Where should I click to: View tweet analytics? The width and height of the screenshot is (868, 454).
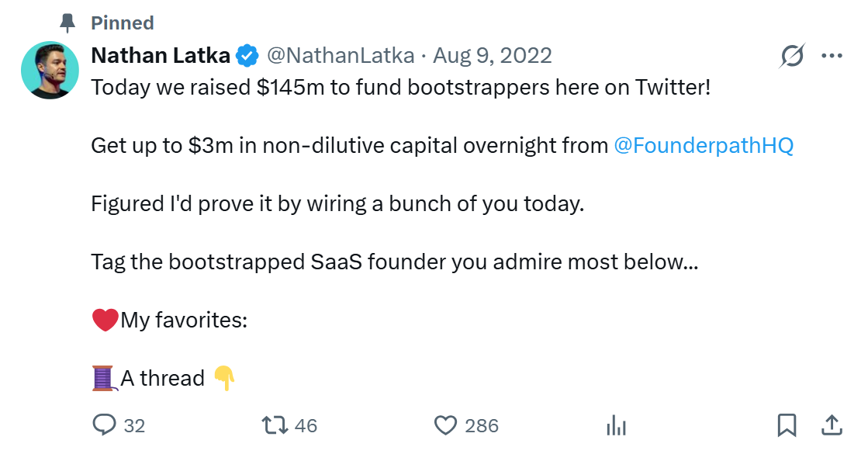(615, 425)
